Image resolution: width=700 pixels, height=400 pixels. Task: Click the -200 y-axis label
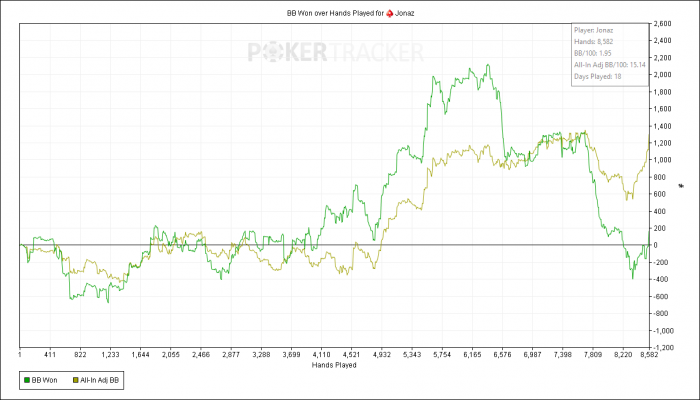coord(660,262)
